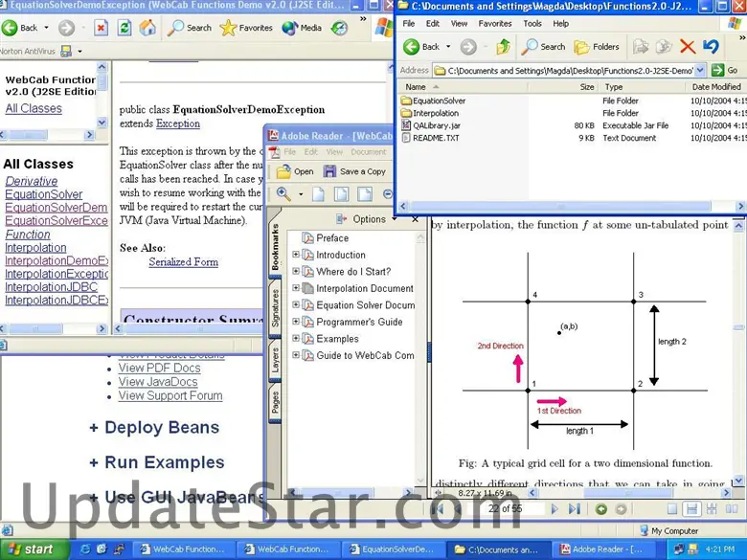
Task: Click the browser History icon
Action: pos(339,28)
